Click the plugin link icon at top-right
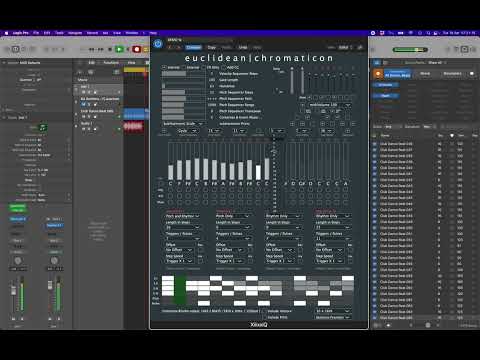The width and height of the screenshot is (480, 360). [x=360, y=47]
